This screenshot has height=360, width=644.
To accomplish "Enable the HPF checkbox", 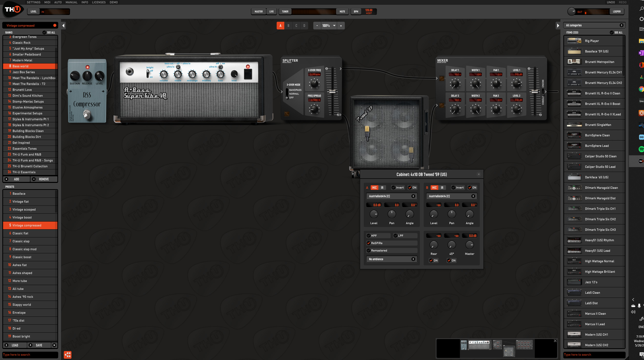I will coord(369,236).
